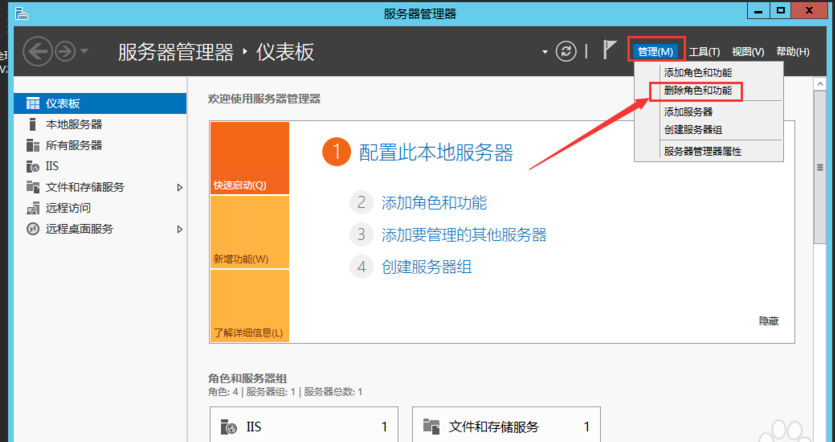
Task: Click the breadcrumb 服务器管理器 title
Action: pyautogui.click(x=176, y=52)
